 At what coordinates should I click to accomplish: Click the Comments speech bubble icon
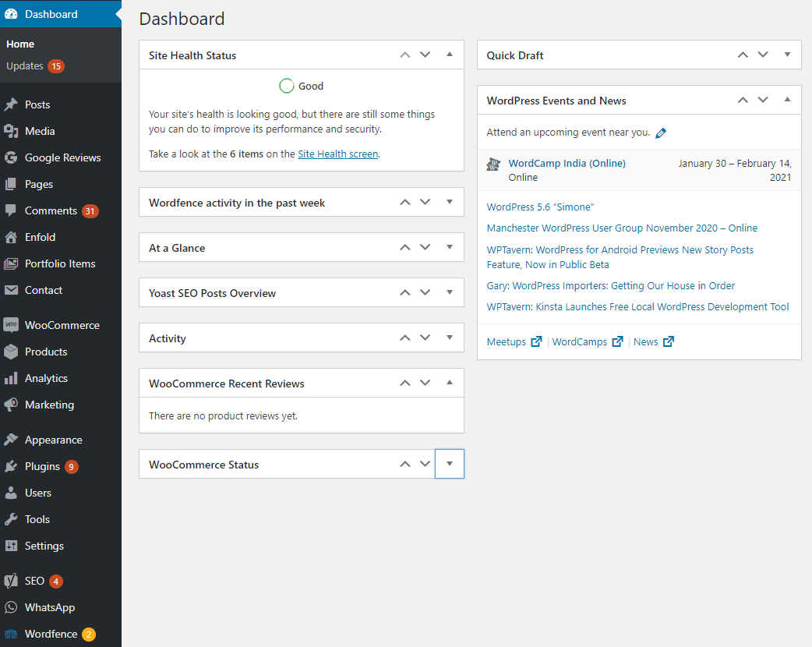point(11,210)
